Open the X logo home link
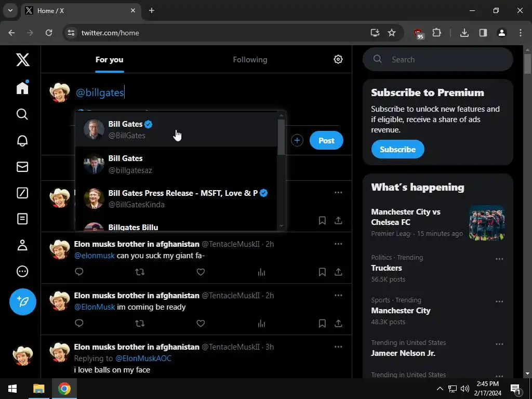The image size is (532, 399). tap(22, 60)
